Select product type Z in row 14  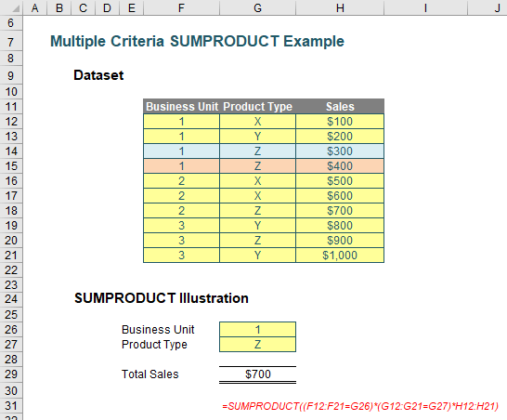click(258, 151)
